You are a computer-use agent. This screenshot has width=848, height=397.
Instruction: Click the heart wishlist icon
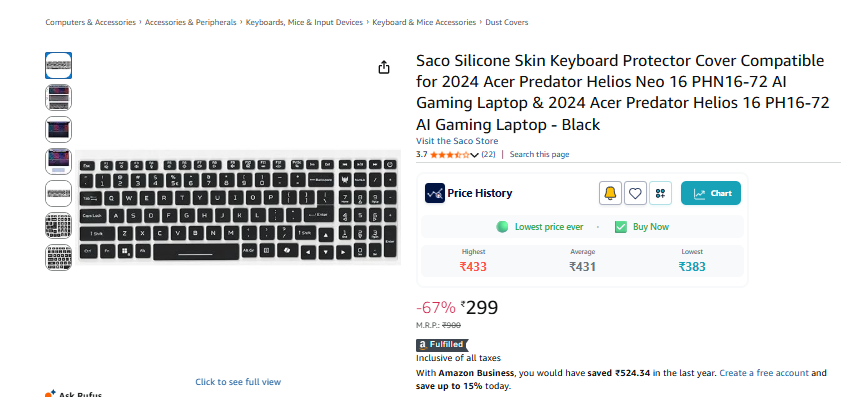pos(635,193)
